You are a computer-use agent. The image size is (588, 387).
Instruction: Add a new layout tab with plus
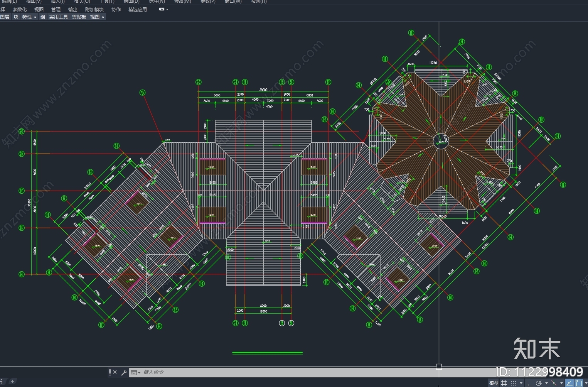(x=13, y=381)
